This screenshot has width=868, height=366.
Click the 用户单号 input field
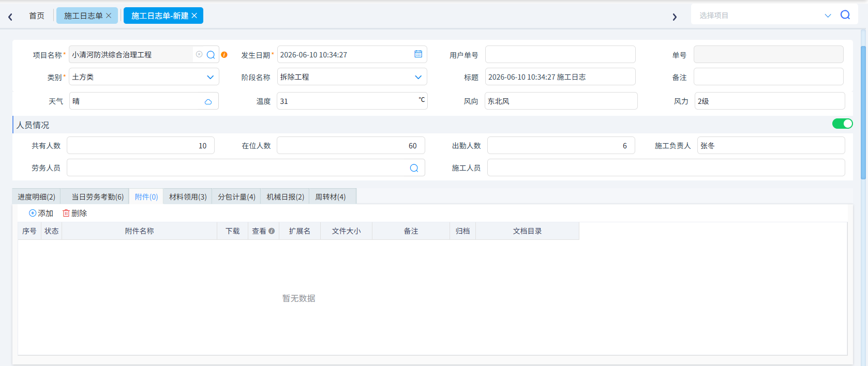[560, 54]
